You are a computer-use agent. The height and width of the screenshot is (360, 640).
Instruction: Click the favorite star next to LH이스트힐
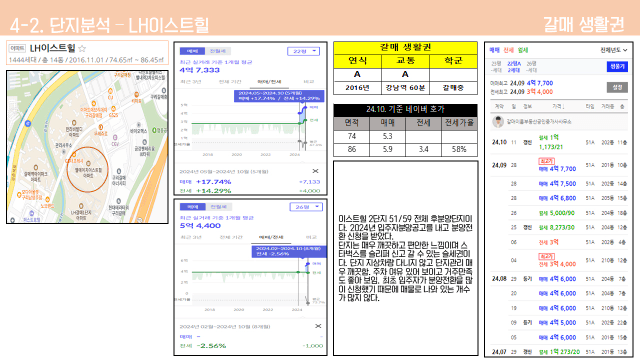click(82, 49)
